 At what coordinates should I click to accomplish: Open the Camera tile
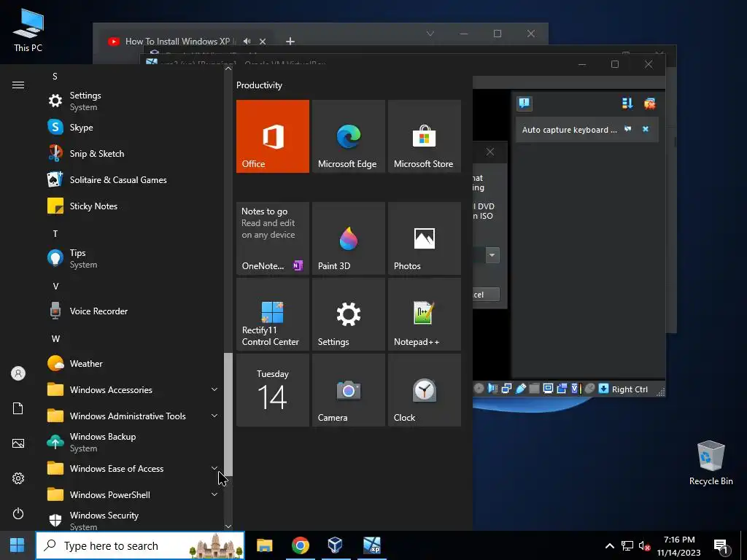[x=348, y=390]
